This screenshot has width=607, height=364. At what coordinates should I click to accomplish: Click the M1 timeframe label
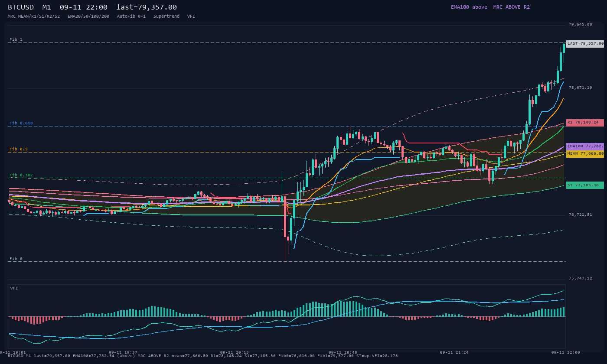tap(47, 7)
